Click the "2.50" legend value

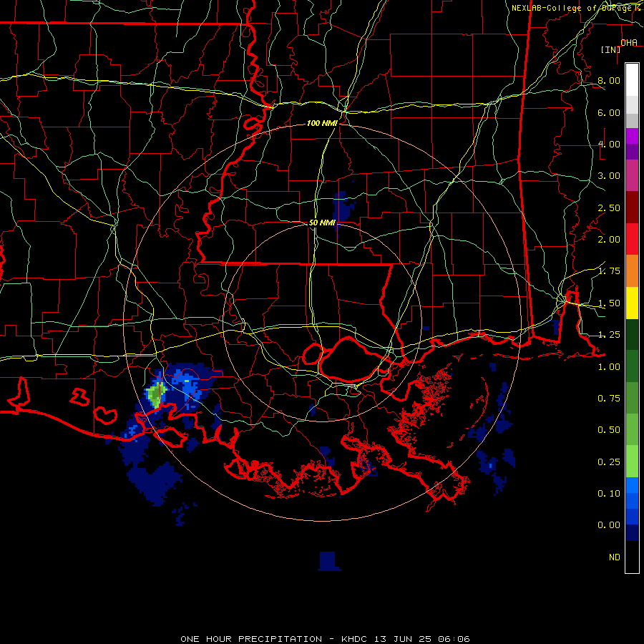click(609, 208)
